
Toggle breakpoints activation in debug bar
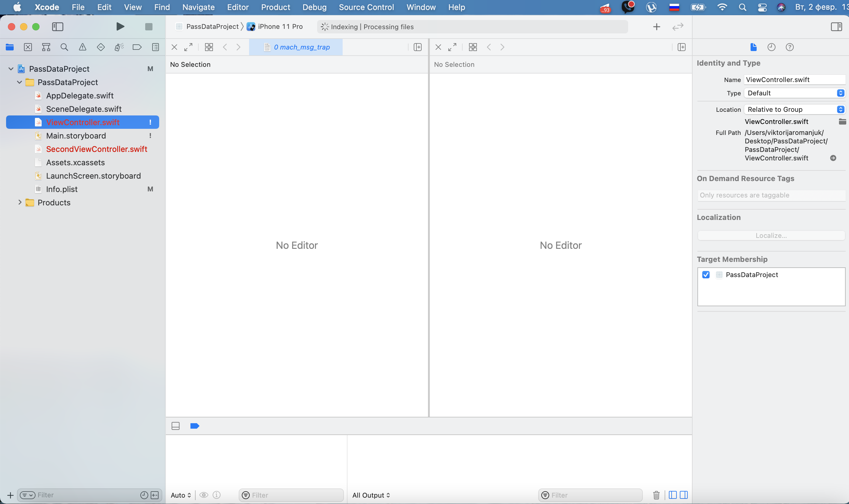point(194,426)
